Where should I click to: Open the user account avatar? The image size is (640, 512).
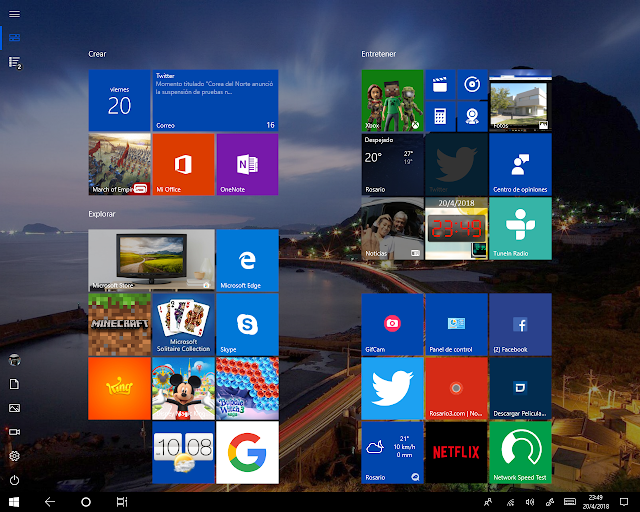pyautogui.click(x=15, y=360)
